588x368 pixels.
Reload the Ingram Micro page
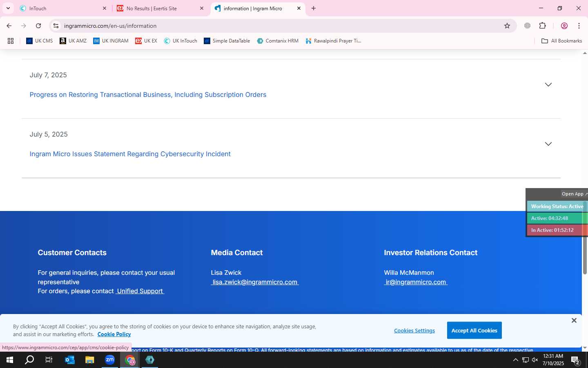(38, 26)
